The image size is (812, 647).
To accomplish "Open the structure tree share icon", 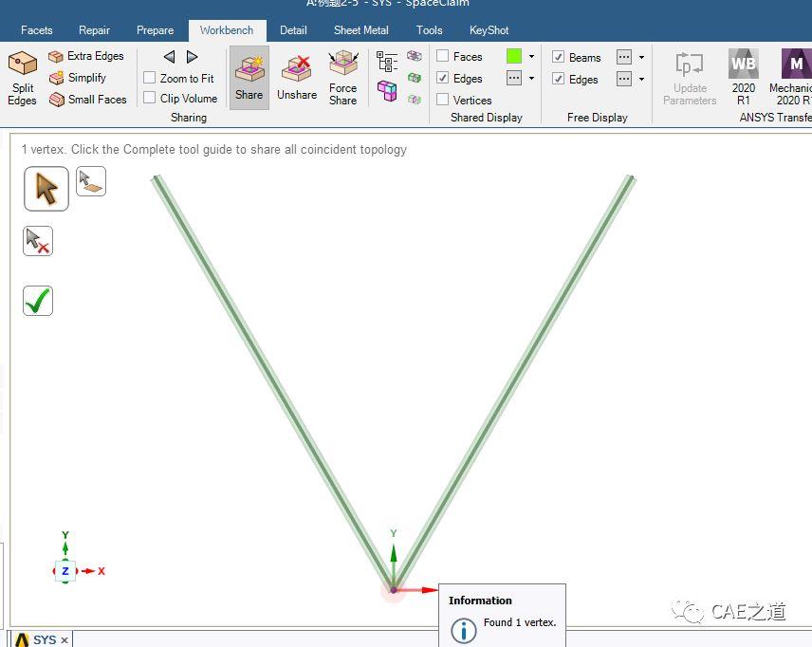I will point(387,61).
